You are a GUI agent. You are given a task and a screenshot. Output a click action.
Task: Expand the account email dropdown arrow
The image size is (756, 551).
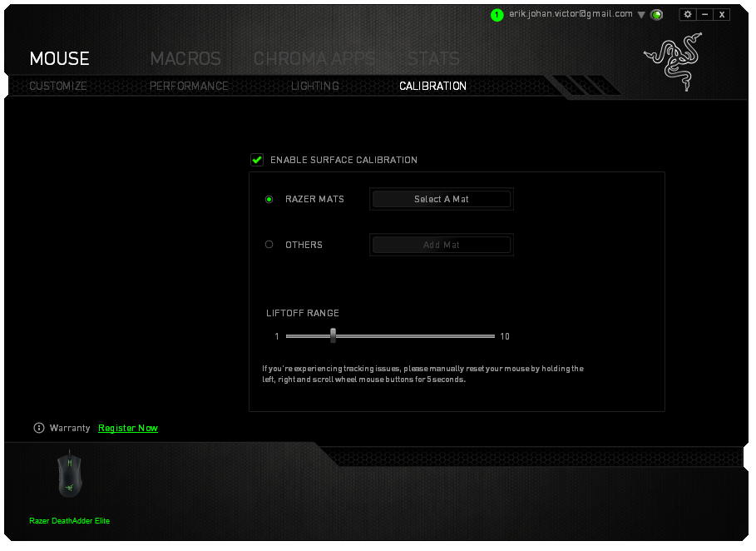(642, 14)
